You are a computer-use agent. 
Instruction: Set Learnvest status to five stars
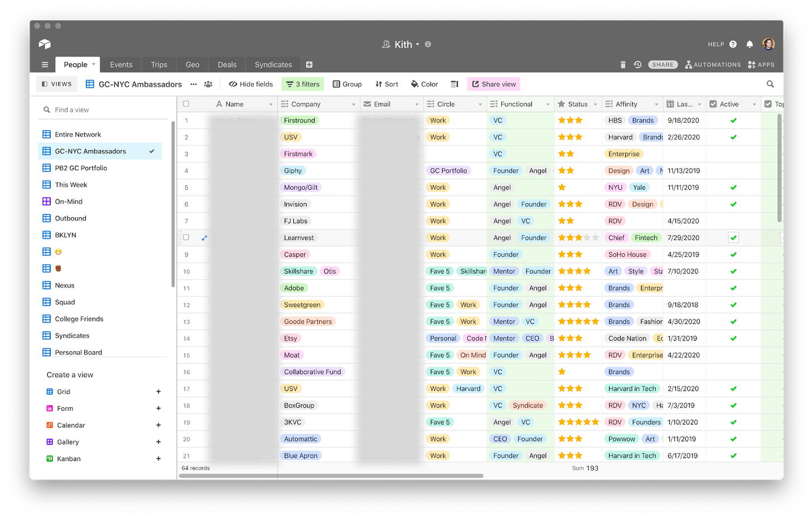tap(595, 238)
